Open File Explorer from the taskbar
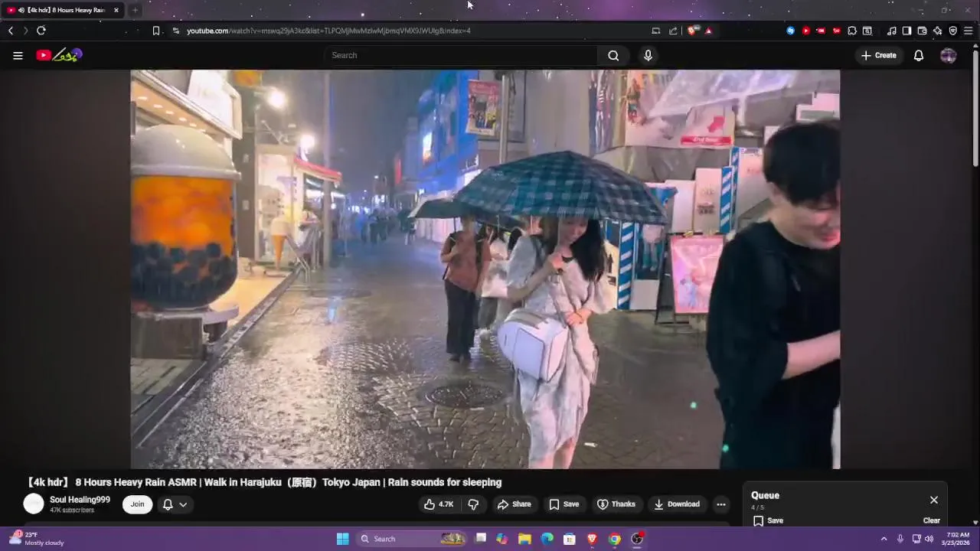 pyautogui.click(x=524, y=539)
